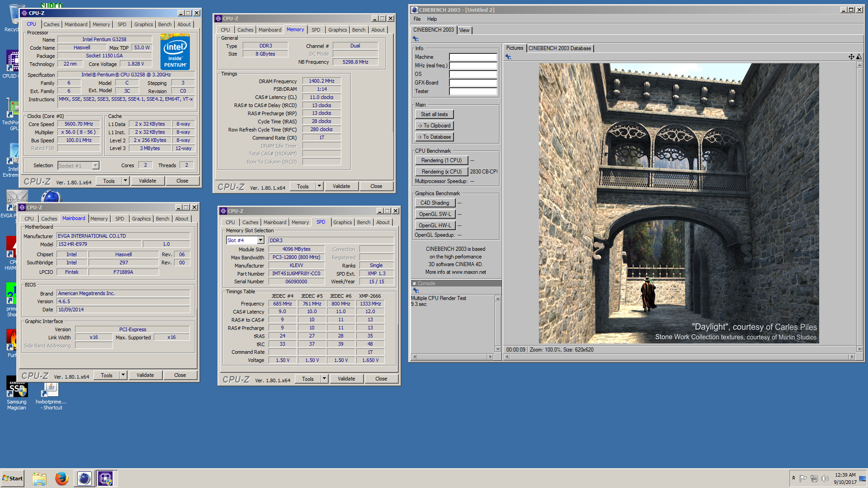
Task: Click Validate in CPU-Z Memory window
Action: click(x=341, y=186)
